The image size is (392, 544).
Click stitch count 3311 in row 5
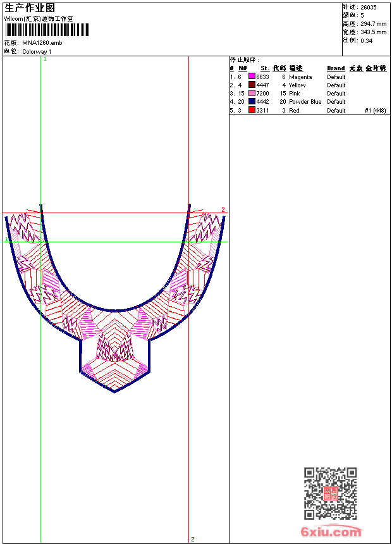click(x=262, y=111)
